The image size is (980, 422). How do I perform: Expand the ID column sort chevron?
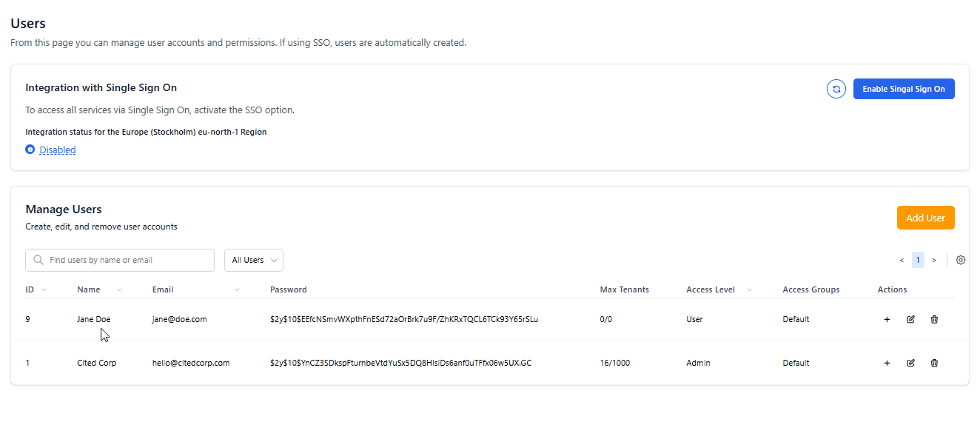point(44,289)
